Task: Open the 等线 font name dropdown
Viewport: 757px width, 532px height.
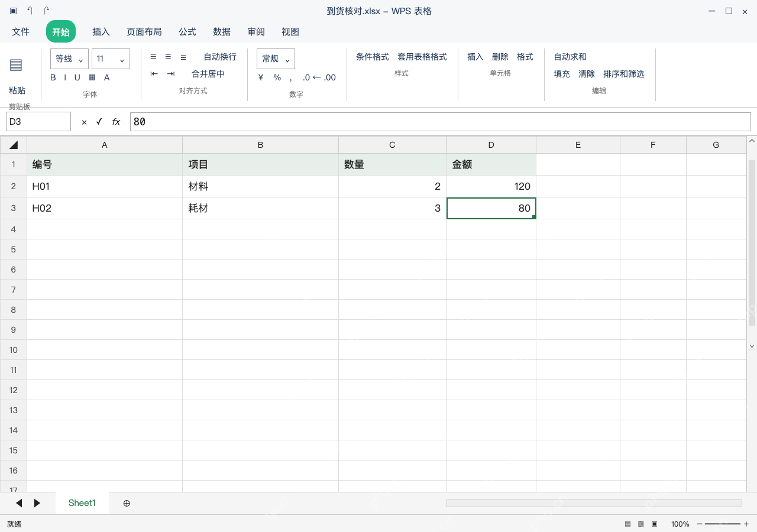Action: pos(69,59)
